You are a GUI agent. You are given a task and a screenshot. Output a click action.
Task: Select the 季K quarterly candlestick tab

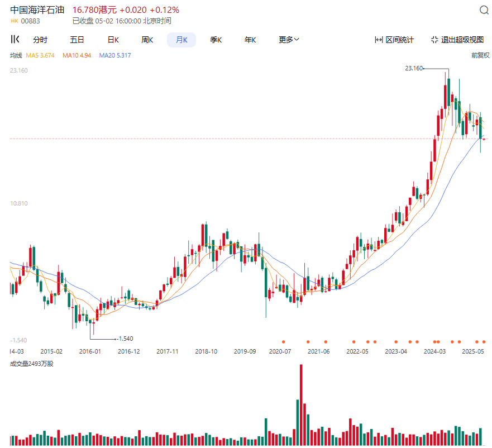click(x=216, y=40)
